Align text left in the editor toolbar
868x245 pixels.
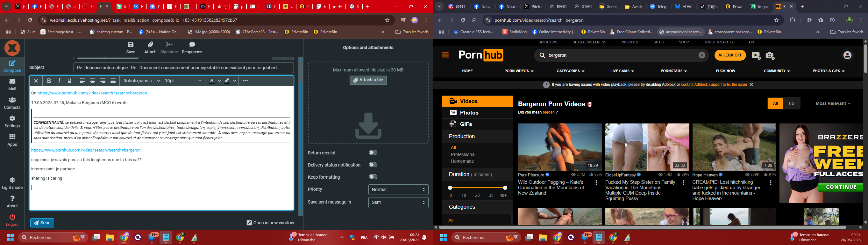[82, 81]
